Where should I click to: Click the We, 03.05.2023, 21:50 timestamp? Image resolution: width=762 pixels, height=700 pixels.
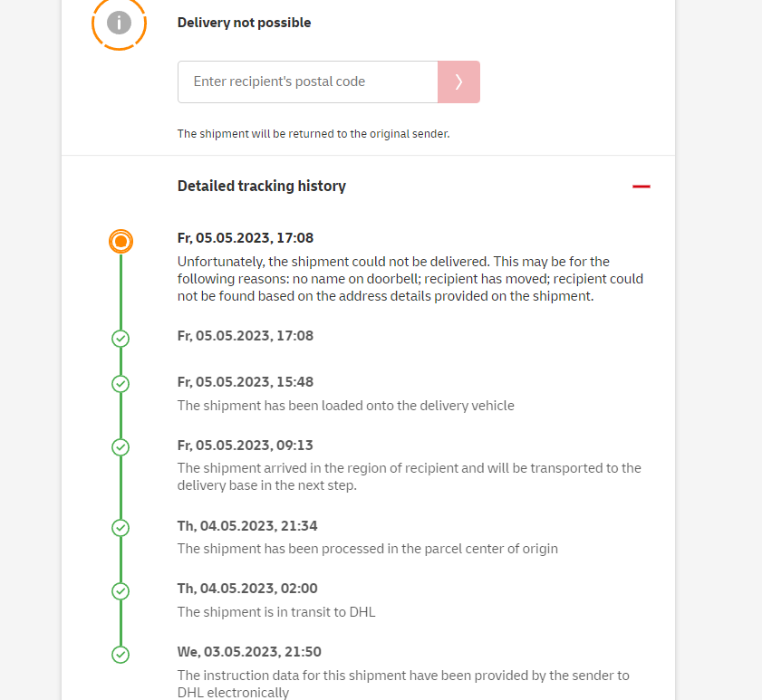click(x=249, y=652)
